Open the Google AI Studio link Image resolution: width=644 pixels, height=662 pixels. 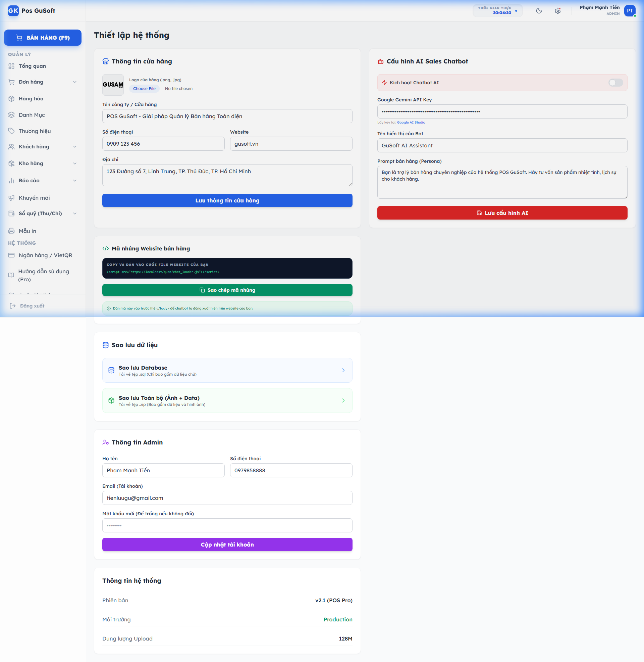(411, 122)
